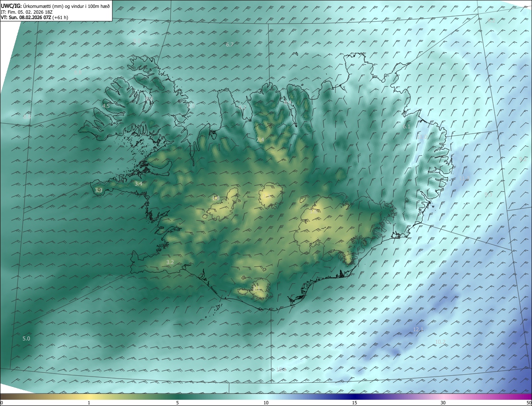Click the 10.2 value in the southeast ocean
The image size is (532, 406).
tap(440, 342)
